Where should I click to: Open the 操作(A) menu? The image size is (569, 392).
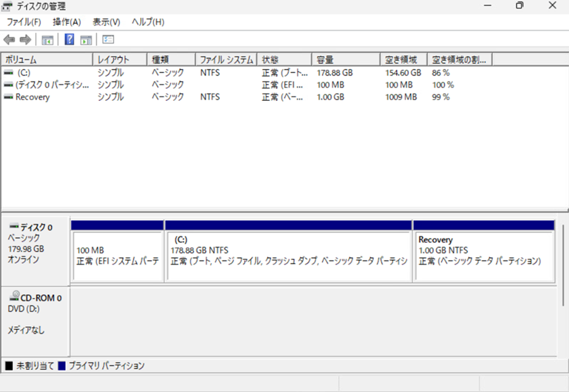pyautogui.click(x=67, y=22)
